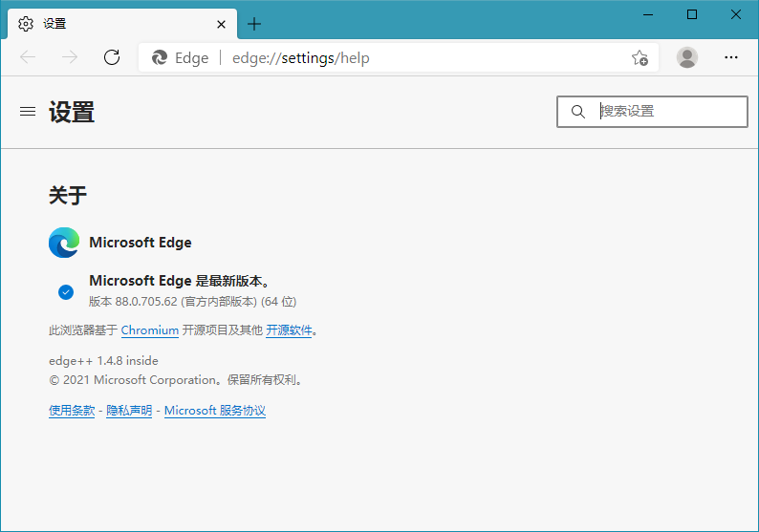
Task: Click the Microsoft Edge logo in the About section
Action: [64, 243]
